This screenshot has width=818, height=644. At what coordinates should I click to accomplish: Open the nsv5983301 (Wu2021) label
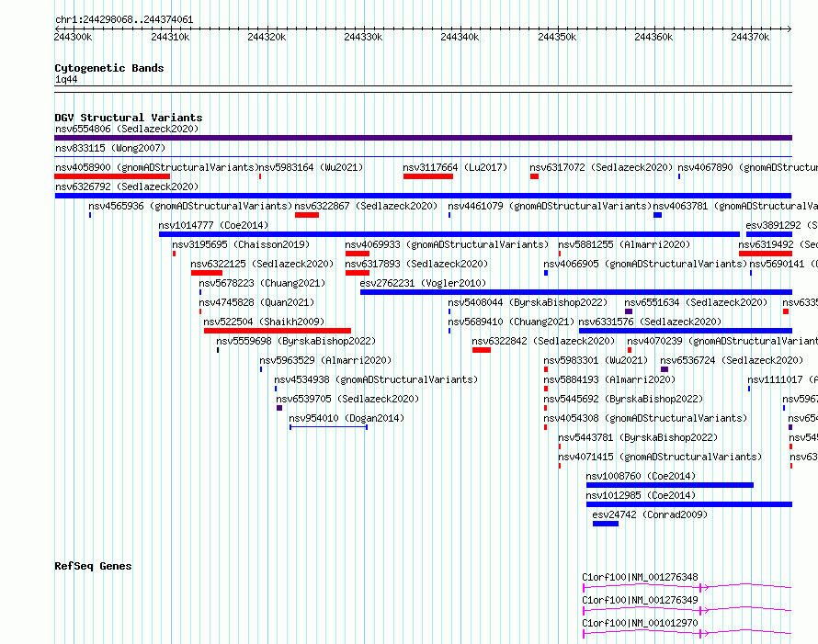point(596,360)
